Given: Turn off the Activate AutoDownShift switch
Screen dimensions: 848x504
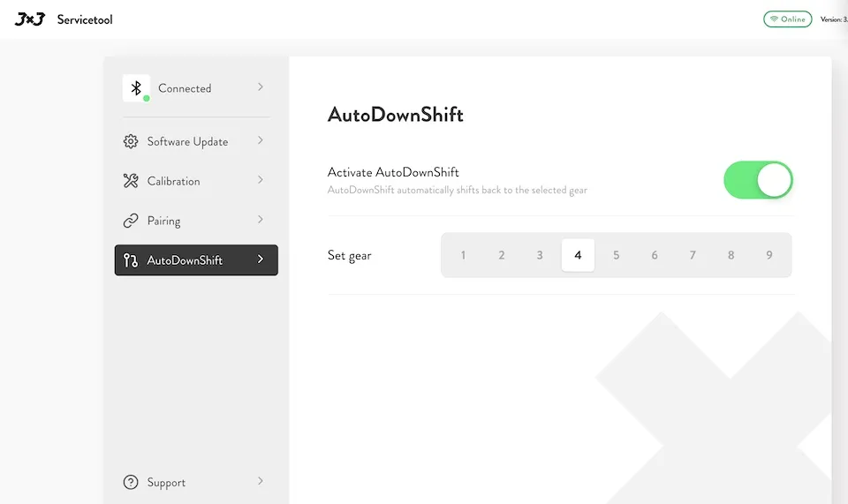Looking at the screenshot, I should tap(758, 180).
